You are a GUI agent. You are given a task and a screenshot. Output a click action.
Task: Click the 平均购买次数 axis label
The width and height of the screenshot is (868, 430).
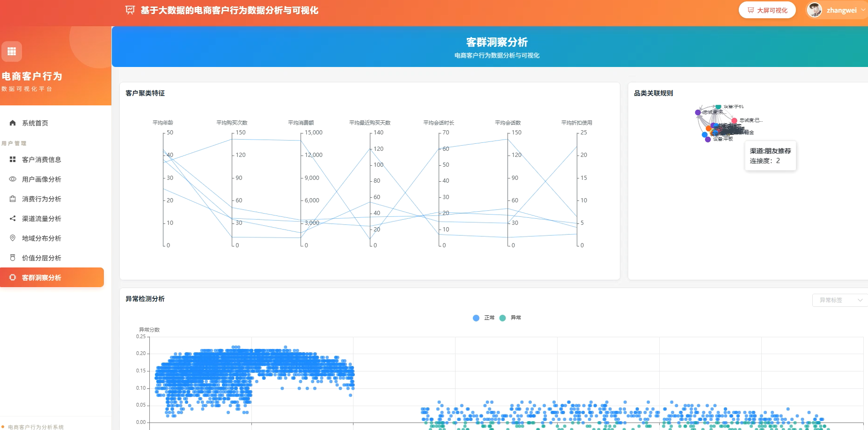point(232,123)
